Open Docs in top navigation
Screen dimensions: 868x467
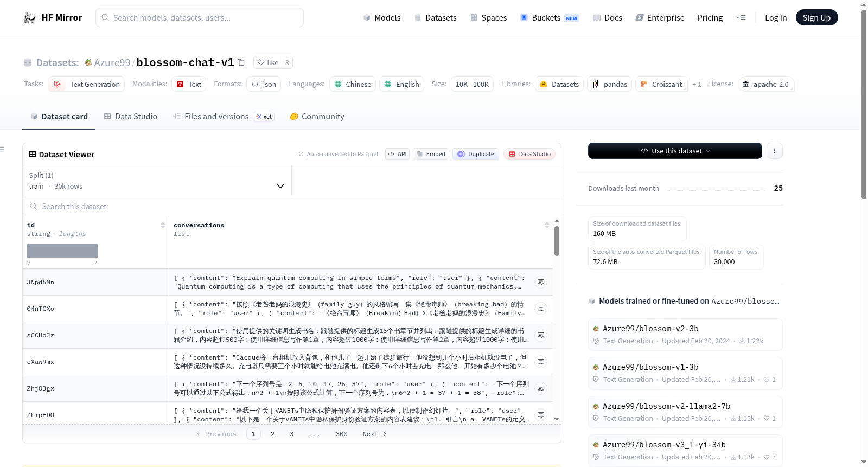608,17
